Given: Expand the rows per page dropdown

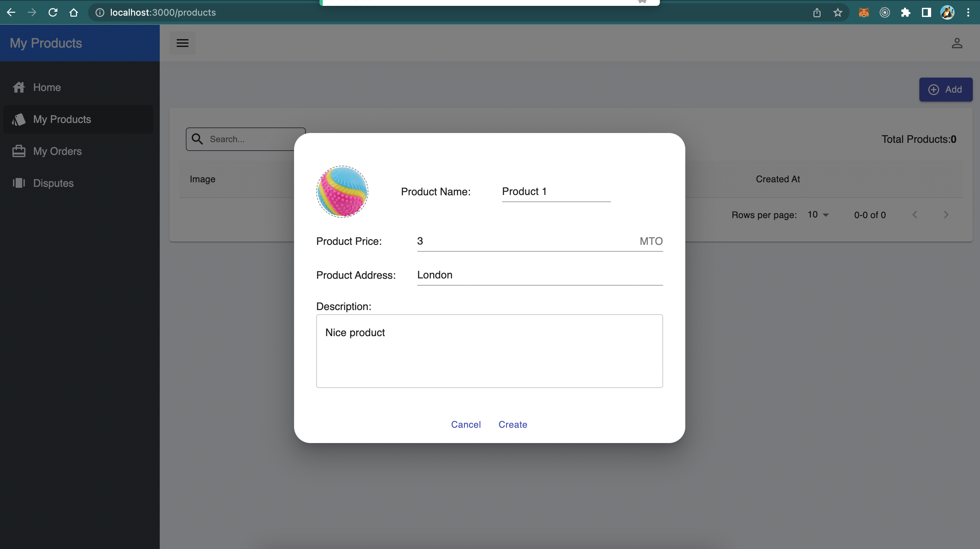Looking at the screenshot, I should 818,215.
